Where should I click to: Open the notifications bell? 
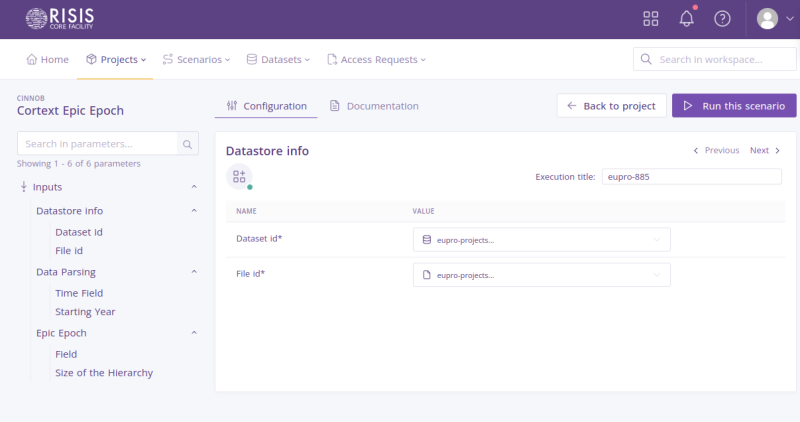[686, 18]
